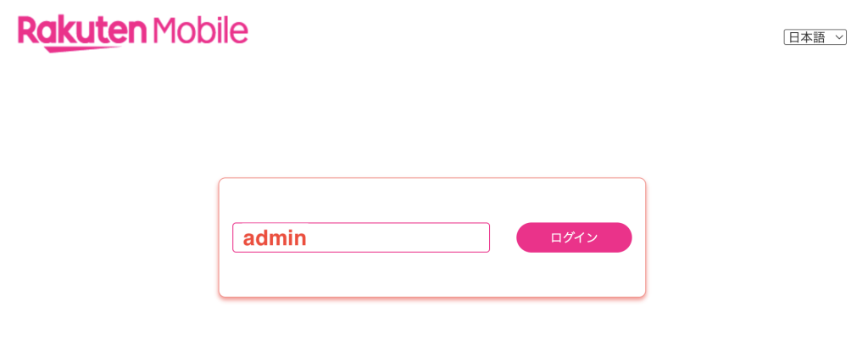Open the 日本語 language dropdown
The height and width of the screenshot is (362, 868).
coord(815,37)
